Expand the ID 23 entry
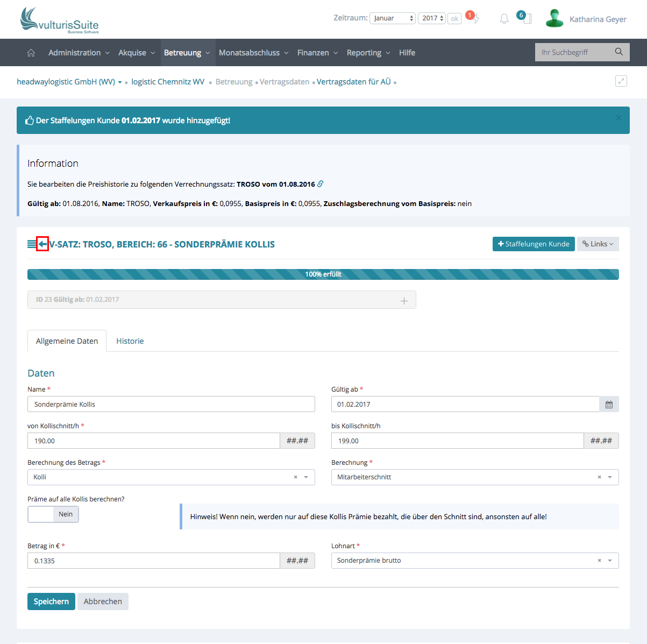This screenshot has width=647, height=644. [404, 300]
